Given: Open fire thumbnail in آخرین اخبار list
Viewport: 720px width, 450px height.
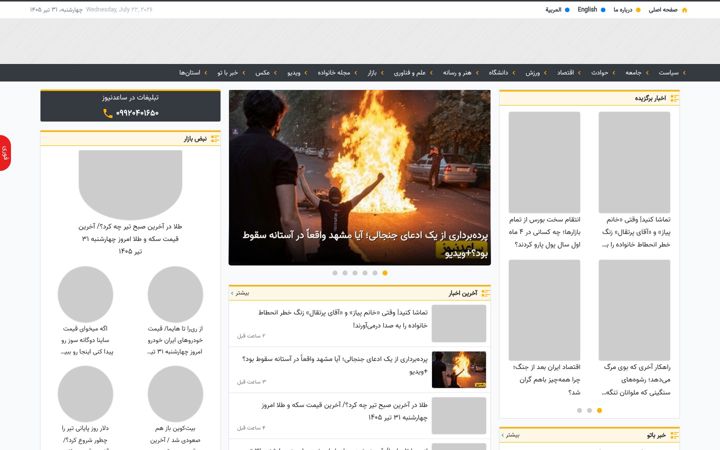Looking at the screenshot, I should click(459, 370).
